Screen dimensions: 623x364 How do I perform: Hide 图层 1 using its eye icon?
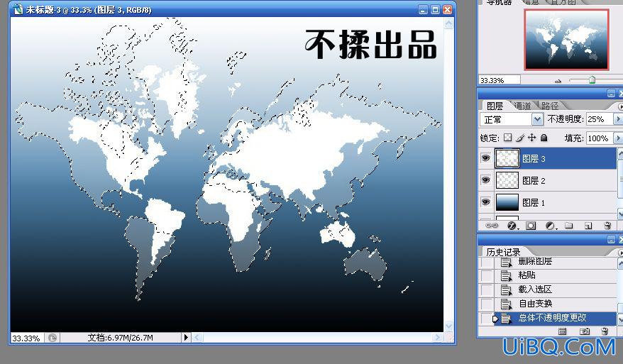[485, 202]
